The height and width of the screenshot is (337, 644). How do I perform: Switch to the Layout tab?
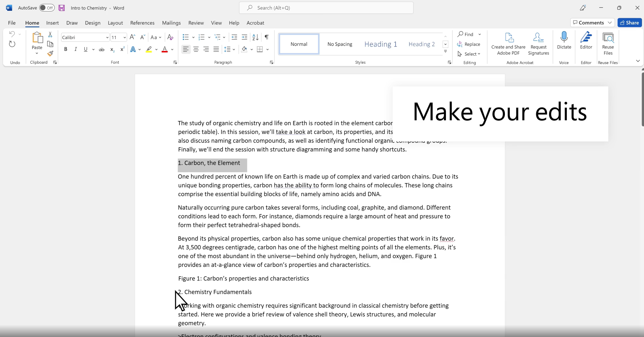115,23
